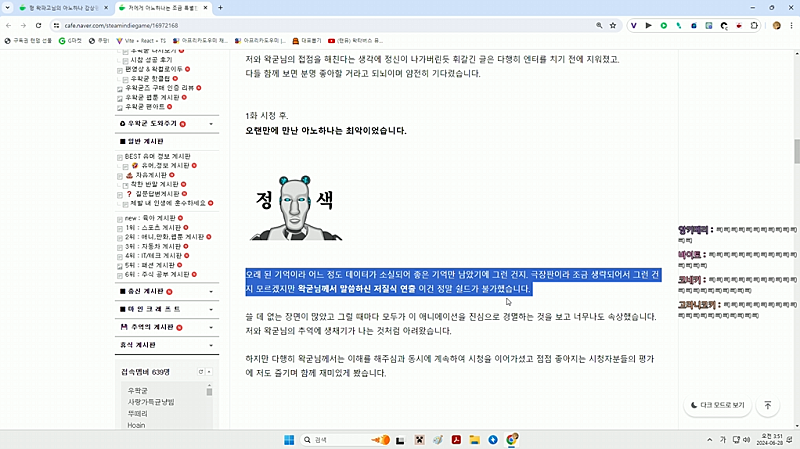Open Chrome profile avatar
The width and height of the screenshot is (800, 449).
coord(777,26)
